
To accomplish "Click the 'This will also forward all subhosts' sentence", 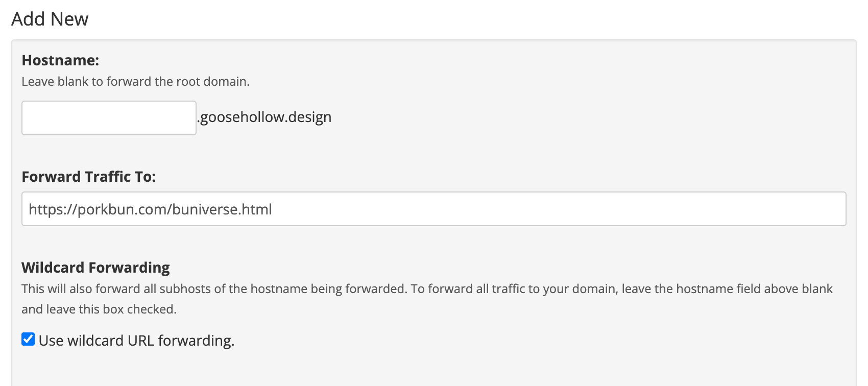I will 213,289.
